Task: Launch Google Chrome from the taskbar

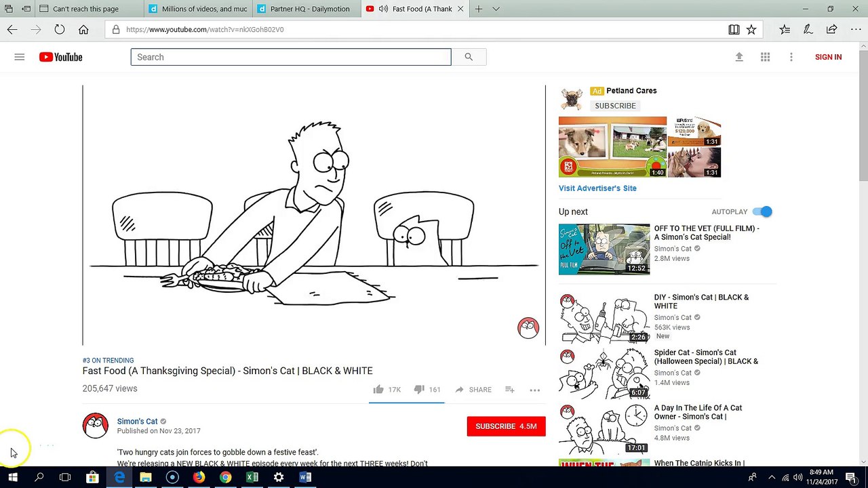Action: tap(225, 477)
